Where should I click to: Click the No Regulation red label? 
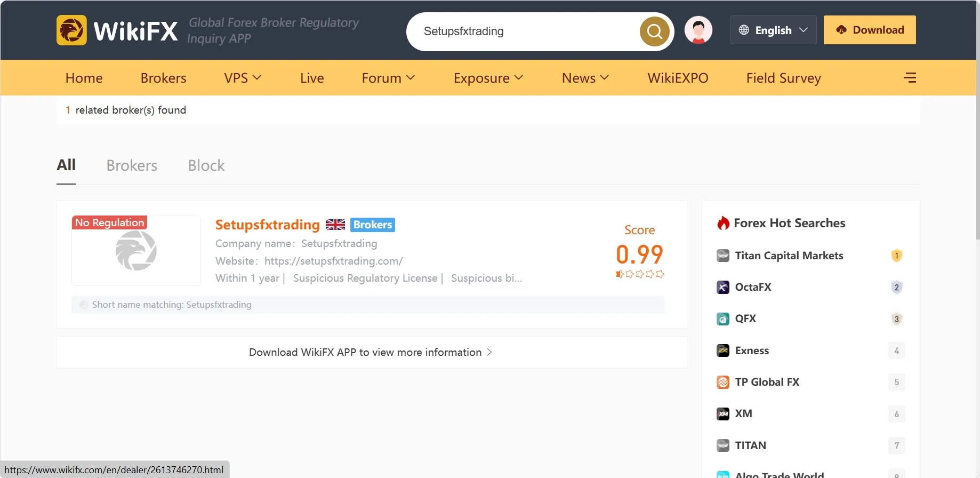[x=109, y=222]
